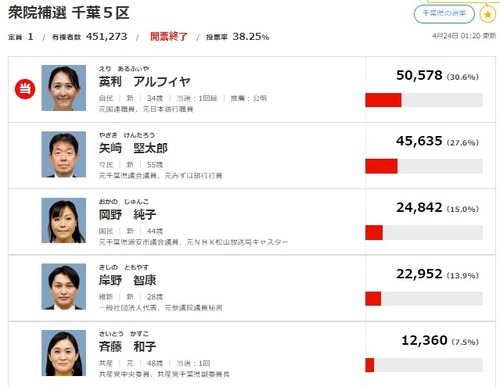Click the 22,952 vote bar
The height and width of the screenshot is (387, 500).
point(424,298)
